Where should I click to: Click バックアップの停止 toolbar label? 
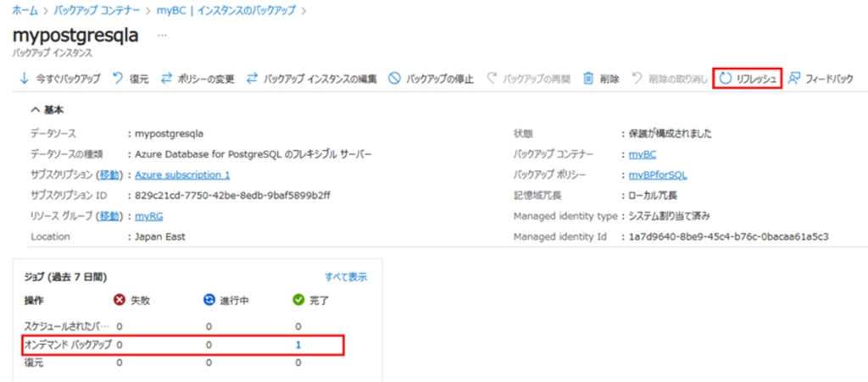click(440, 79)
